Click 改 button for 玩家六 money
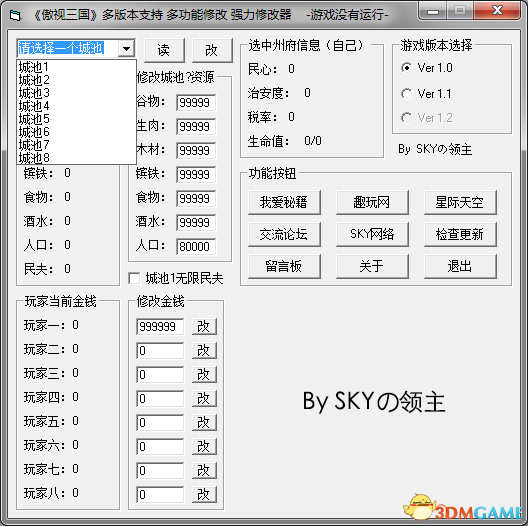 pos(204,447)
